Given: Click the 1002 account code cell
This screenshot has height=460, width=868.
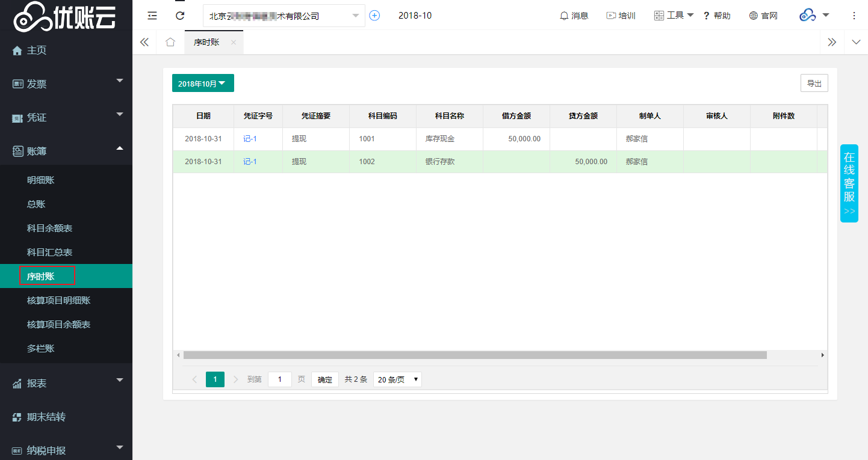Looking at the screenshot, I should pos(383,162).
